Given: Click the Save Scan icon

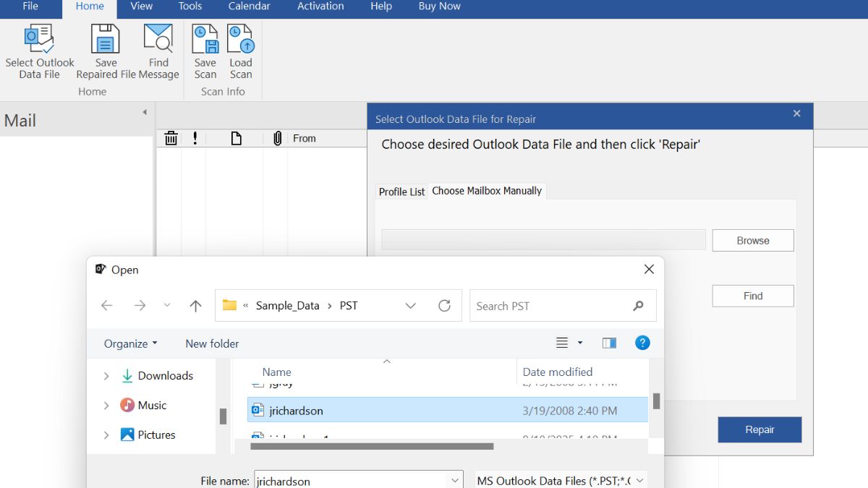Looking at the screenshot, I should pos(205,38).
